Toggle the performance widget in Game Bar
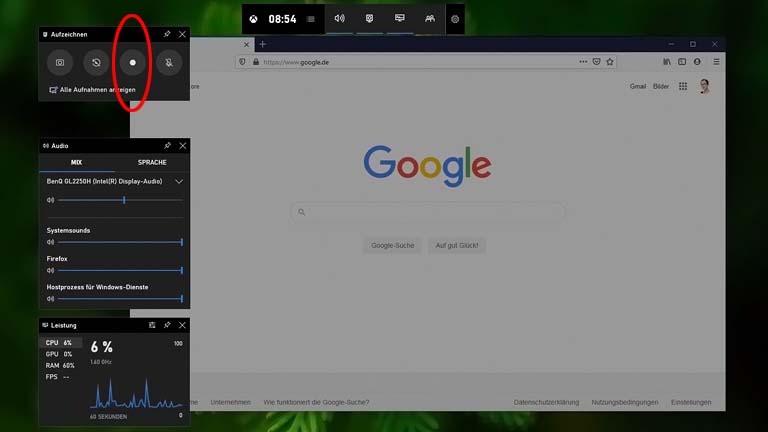The height and width of the screenshot is (432, 768). click(x=399, y=19)
